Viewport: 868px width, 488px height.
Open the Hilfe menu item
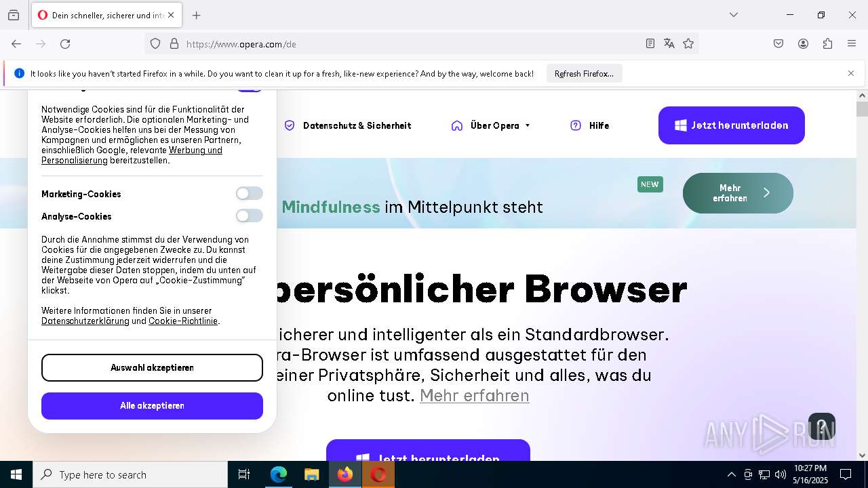590,125
